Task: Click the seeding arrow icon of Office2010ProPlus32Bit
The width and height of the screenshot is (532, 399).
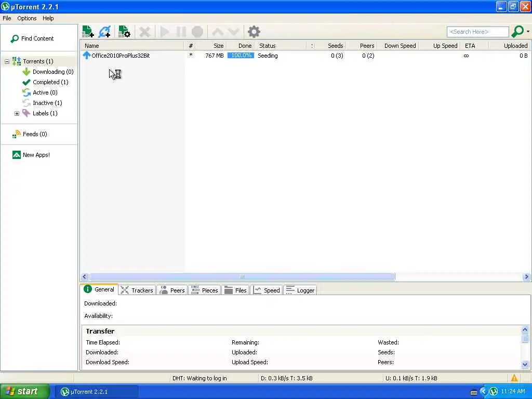Action: pyautogui.click(x=87, y=55)
